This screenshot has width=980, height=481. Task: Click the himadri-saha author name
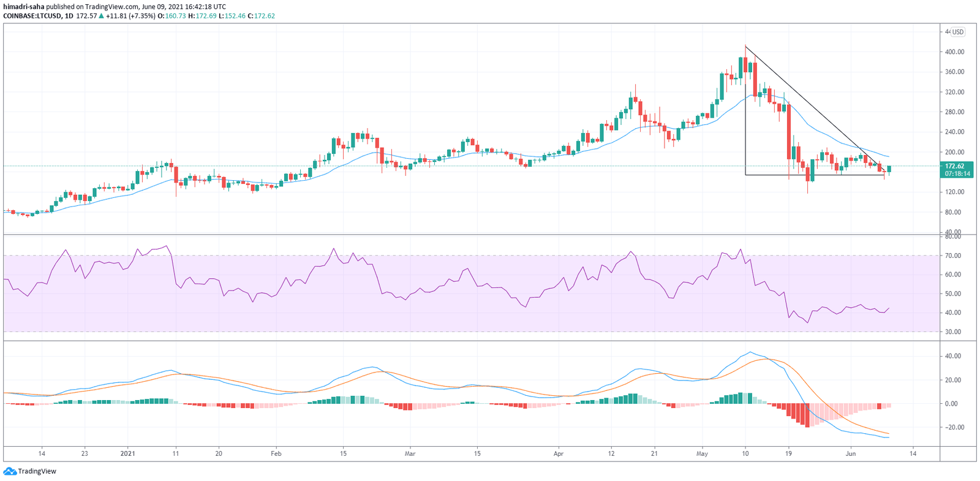24,7
